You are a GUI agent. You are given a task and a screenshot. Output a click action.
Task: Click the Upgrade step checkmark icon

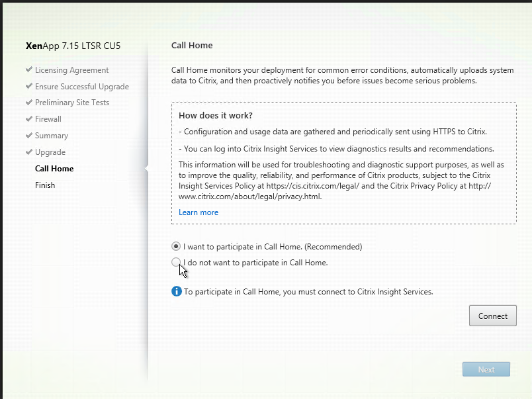[x=29, y=152]
